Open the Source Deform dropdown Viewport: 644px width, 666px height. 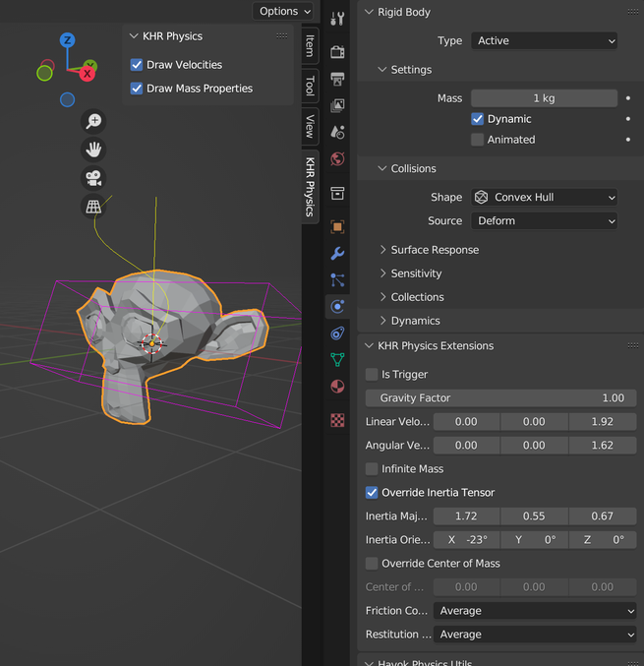[544, 221]
